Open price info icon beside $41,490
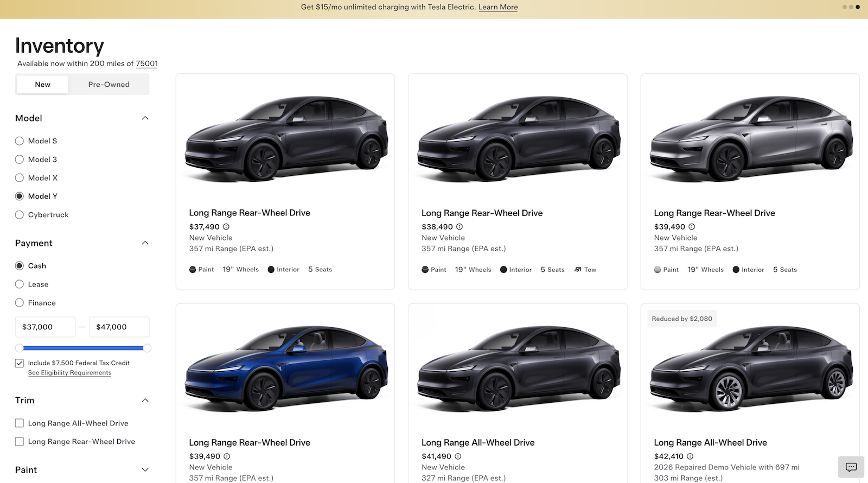Viewport: 868px width, 483px height. [458, 456]
